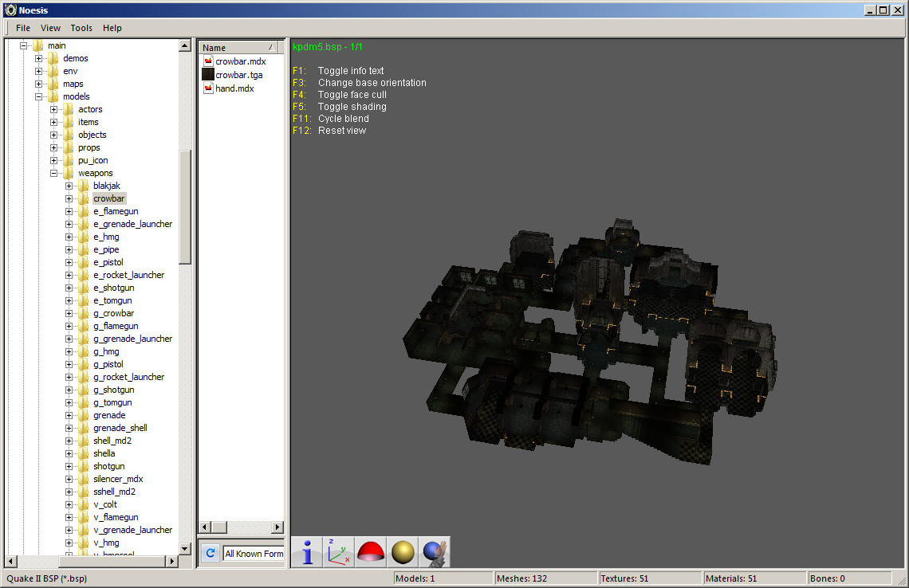Select the silencer_mdx folder
This screenshot has height=588, width=909.
tap(118, 479)
